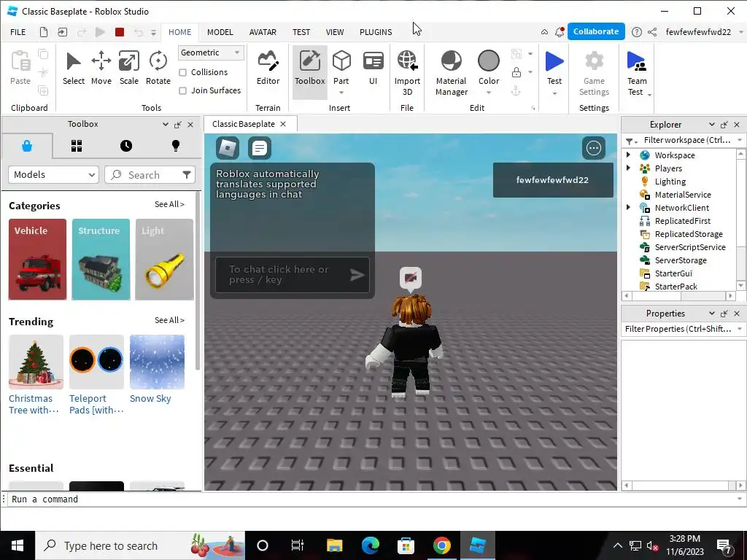Screen dimensions: 747x560
Task: Click See All for Categories
Action: [169, 204]
